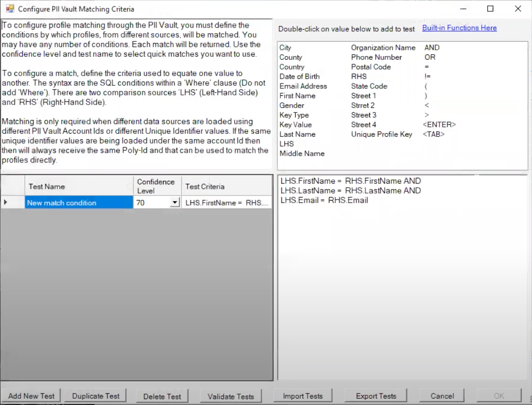This screenshot has height=405, width=532.
Task: Click the window app icon in title bar
Action: (10, 8)
